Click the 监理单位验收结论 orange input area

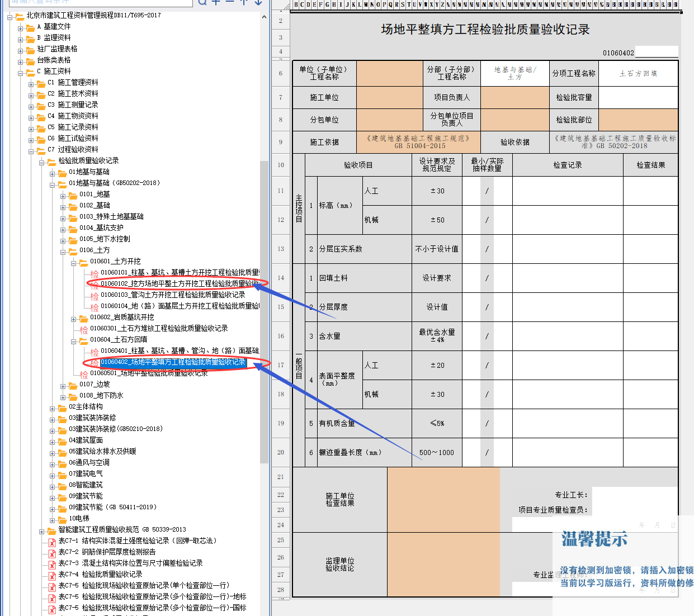(443, 565)
